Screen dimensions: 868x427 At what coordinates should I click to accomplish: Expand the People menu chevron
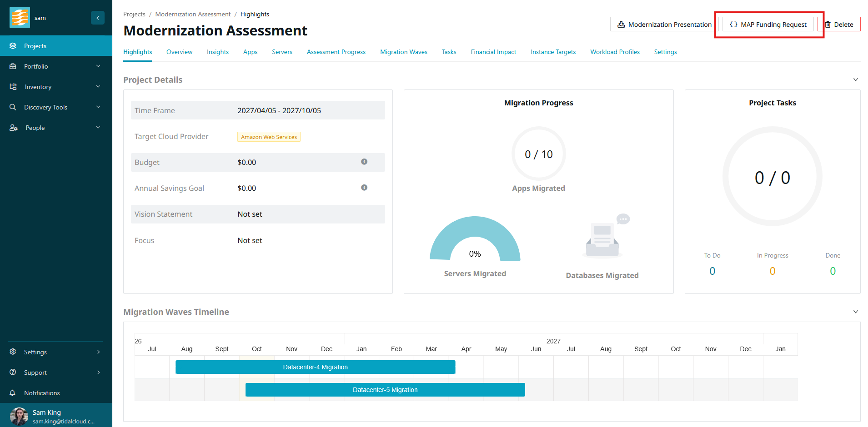(98, 128)
